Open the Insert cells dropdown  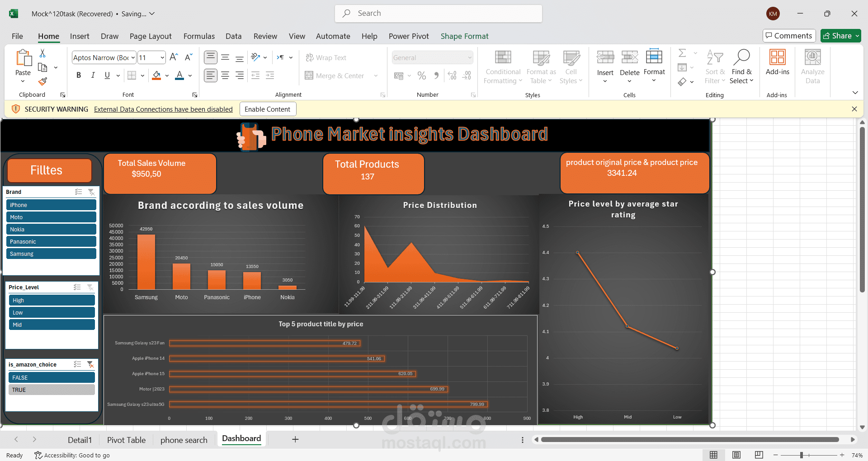605,82
